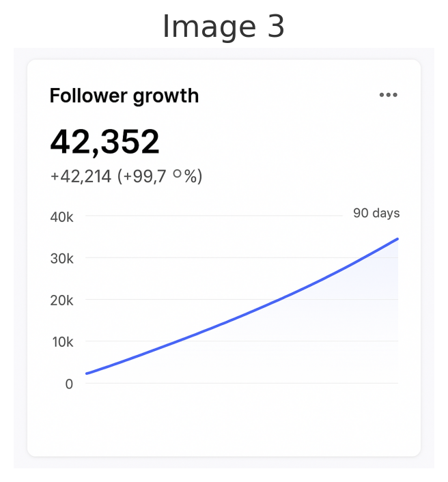Image resolution: width=448 pixels, height=482 pixels.
Task: Click the small circle in the percentage text
Action: pyautogui.click(x=178, y=174)
